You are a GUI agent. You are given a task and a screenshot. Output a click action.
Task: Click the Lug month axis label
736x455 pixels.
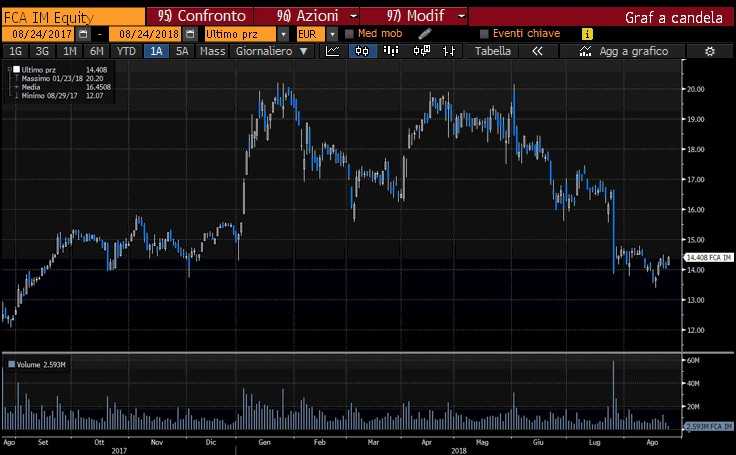594,442
